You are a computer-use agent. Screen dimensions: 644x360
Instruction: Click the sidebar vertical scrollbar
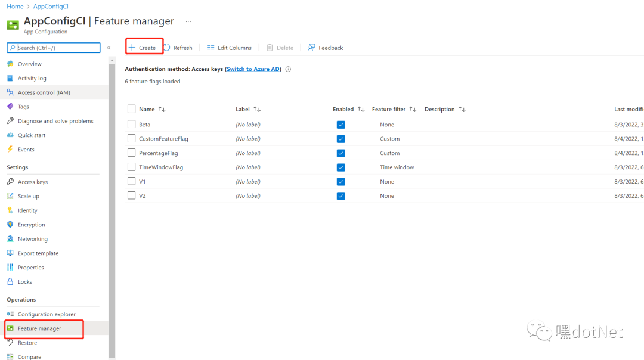pyautogui.click(x=112, y=209)
